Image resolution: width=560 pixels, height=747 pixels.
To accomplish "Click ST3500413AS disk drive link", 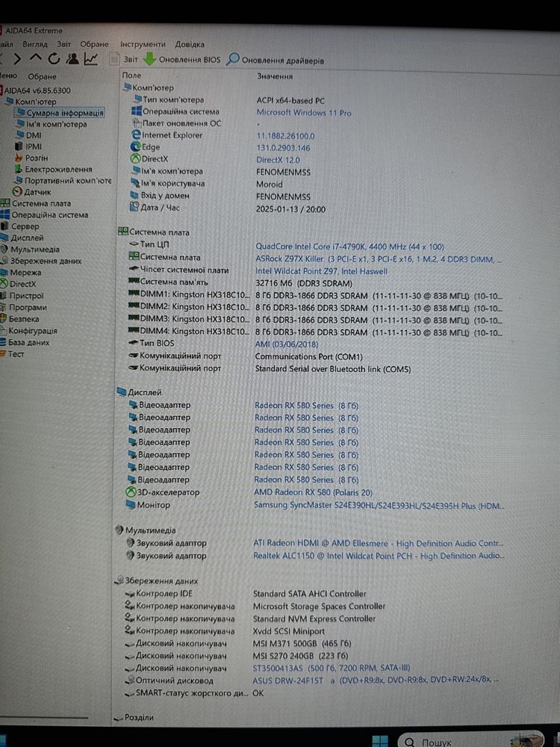I will [331, 668].
